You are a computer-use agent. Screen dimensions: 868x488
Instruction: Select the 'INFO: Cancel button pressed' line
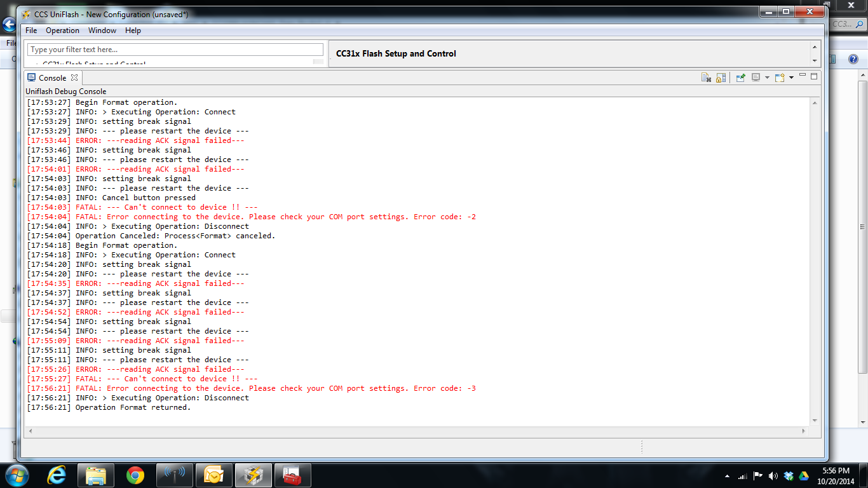(111, 198)
